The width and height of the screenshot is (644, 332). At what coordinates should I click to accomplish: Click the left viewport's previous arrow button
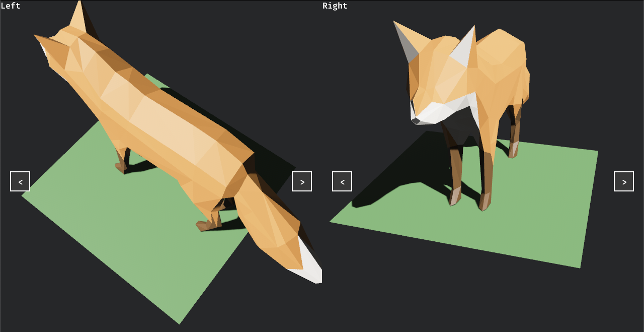pyautogui.click(x=20, y=181)
